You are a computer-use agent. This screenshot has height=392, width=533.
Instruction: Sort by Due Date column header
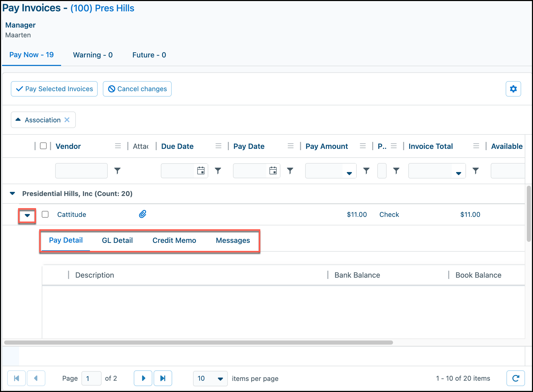pyautogui.click(x=177, y=146)
